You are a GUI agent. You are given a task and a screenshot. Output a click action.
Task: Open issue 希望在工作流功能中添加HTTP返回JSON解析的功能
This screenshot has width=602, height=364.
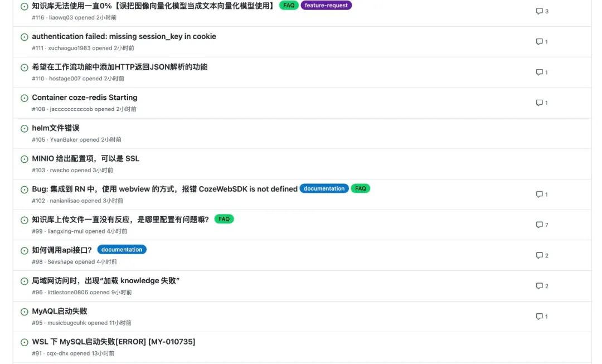(x=120, y=67)
